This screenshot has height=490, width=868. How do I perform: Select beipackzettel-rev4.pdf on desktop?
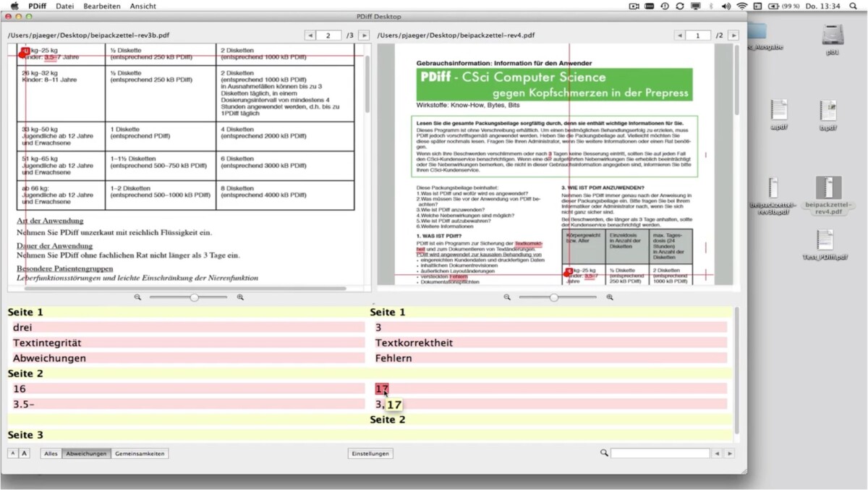pyautogui.click(x=828, y=195)
